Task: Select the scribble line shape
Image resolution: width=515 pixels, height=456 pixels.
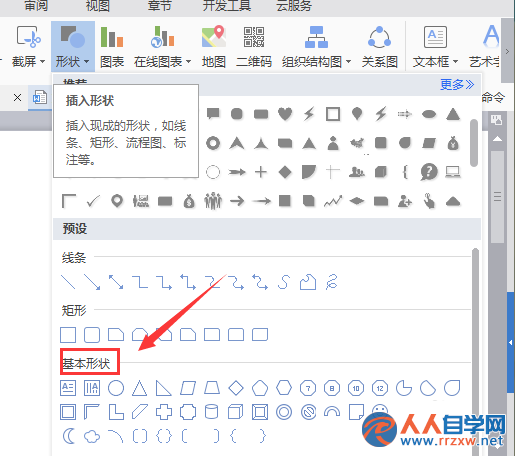Action: (x=332, y=282)
